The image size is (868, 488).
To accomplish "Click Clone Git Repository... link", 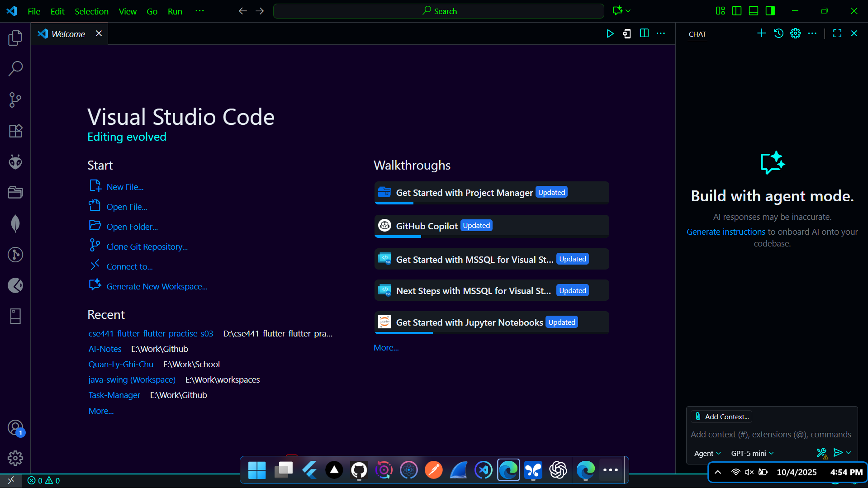I will coord(147,246).
